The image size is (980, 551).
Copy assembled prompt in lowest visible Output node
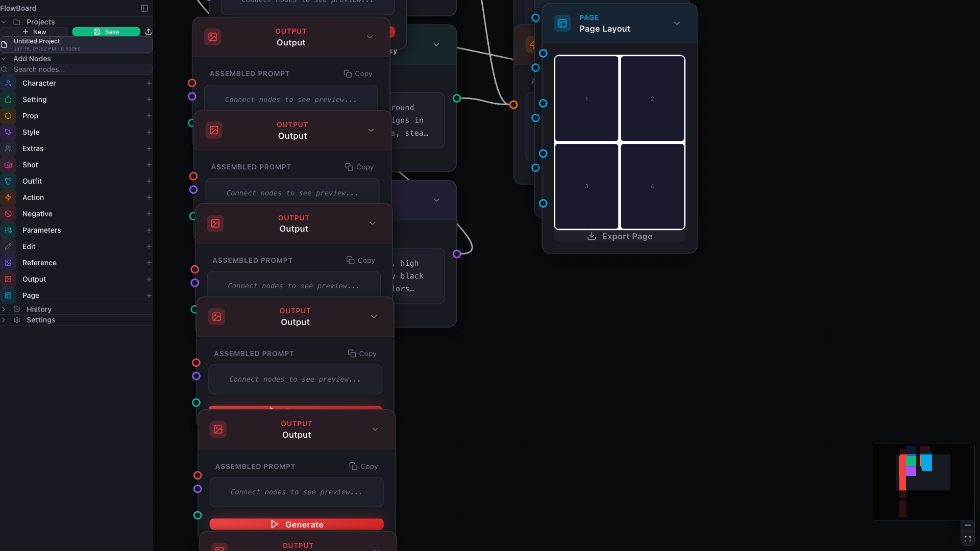[x=363, y=466]
